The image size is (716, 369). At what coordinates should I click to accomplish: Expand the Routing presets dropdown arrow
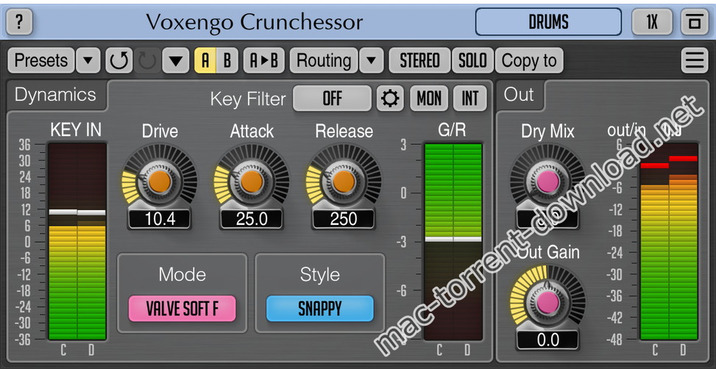click(x=371, y=60)
